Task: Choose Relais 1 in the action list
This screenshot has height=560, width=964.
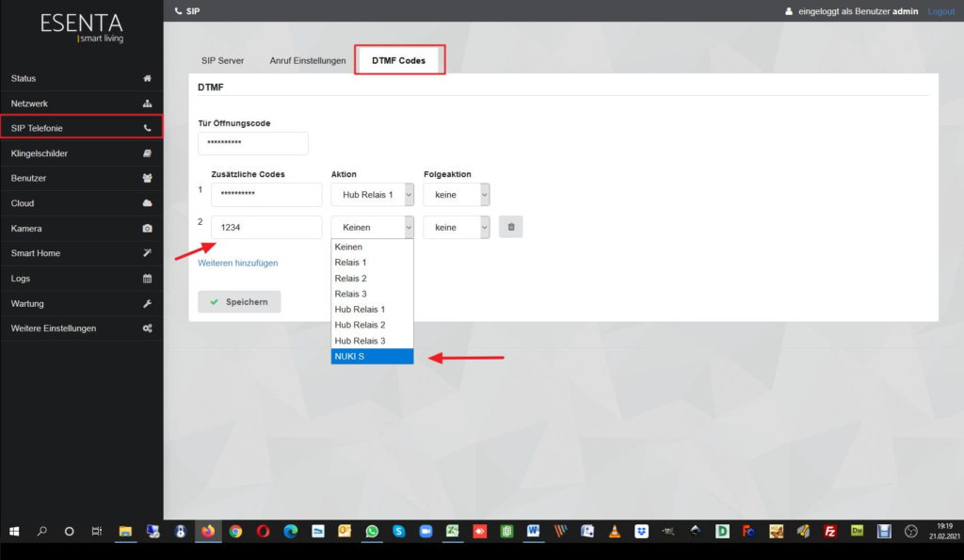Action: (x=372, y=263)
